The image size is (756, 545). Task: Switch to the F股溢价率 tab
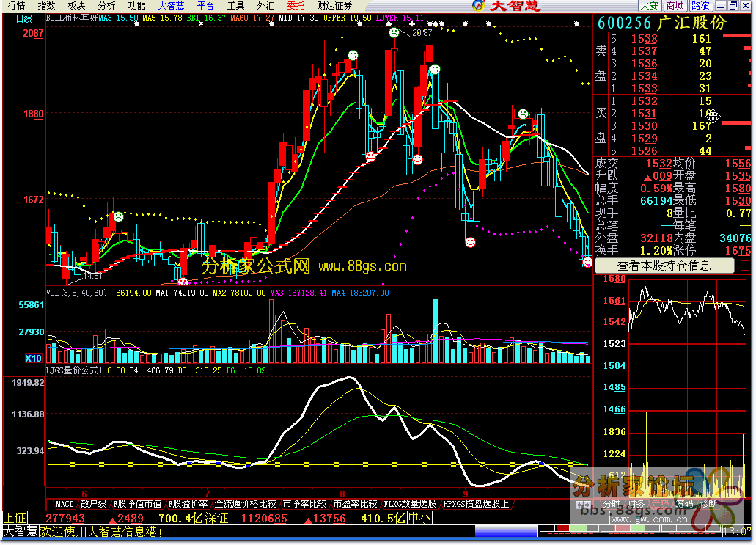tap(188, 505)
